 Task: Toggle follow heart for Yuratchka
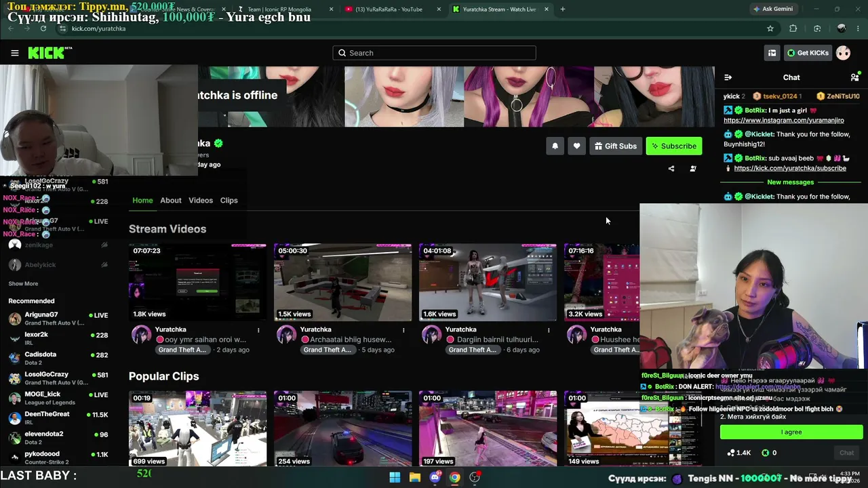coord(576,146)
